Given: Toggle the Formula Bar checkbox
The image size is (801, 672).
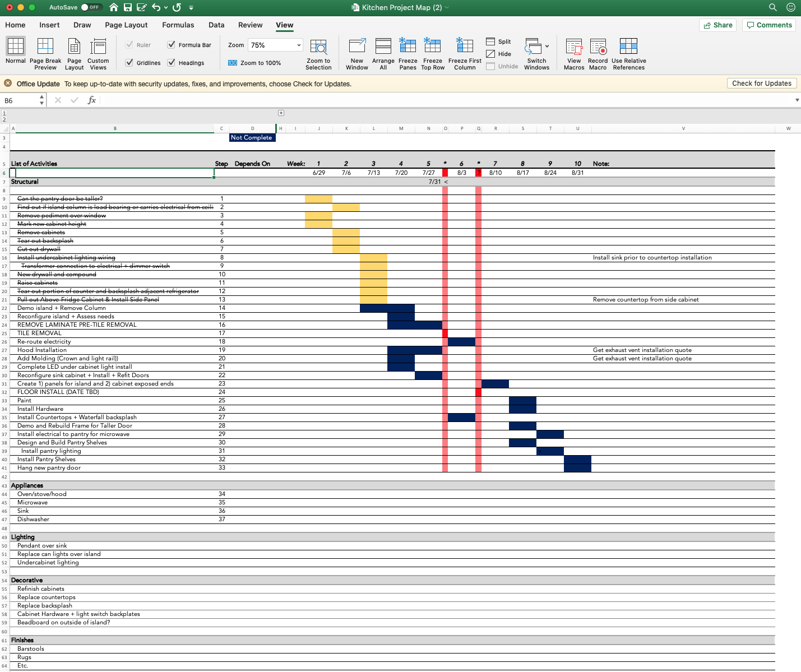Looking at the screenshot, I should pos(172,45).
